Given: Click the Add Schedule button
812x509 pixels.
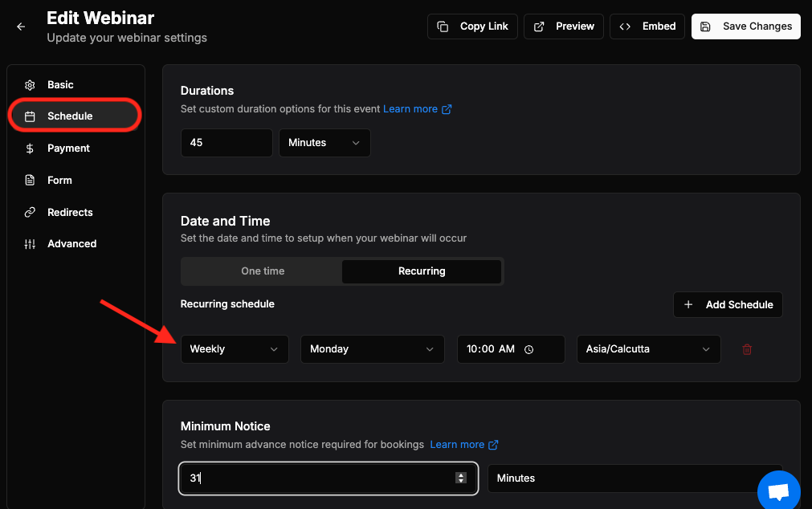Looking at the screenshot, I should (728, 304).
